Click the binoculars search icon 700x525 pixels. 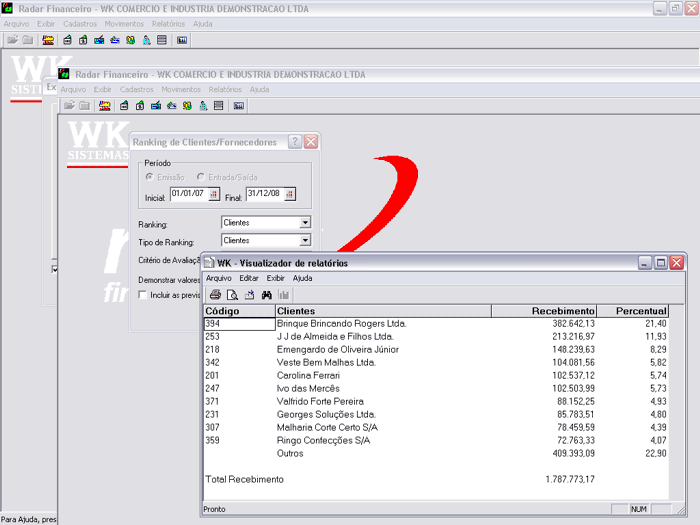(x=267, y=295)
